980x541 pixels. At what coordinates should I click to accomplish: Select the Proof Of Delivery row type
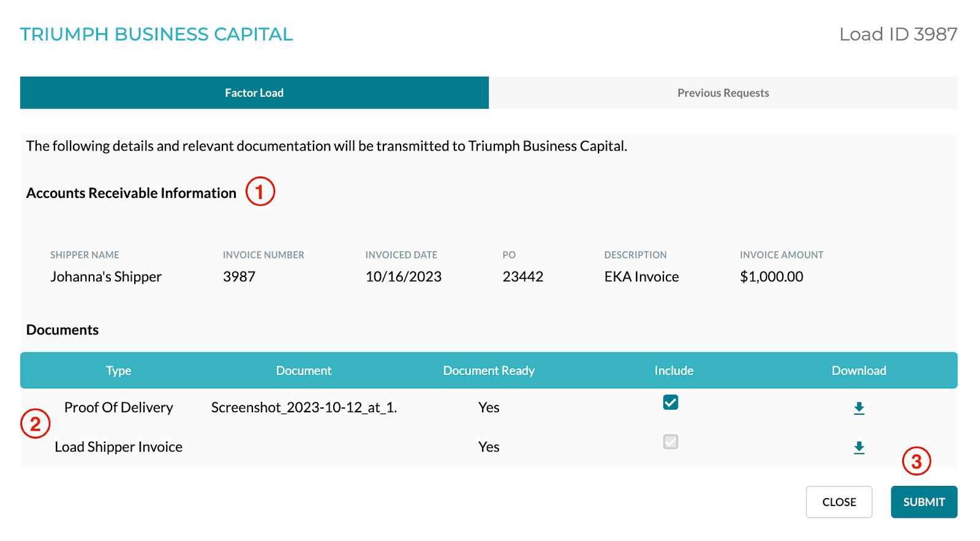point(119,407)
